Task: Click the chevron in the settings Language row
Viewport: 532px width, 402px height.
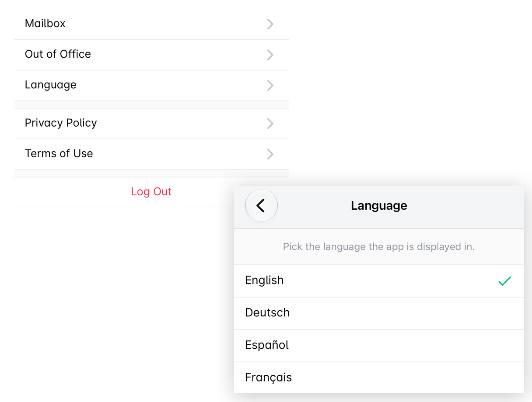Action: 270,85
